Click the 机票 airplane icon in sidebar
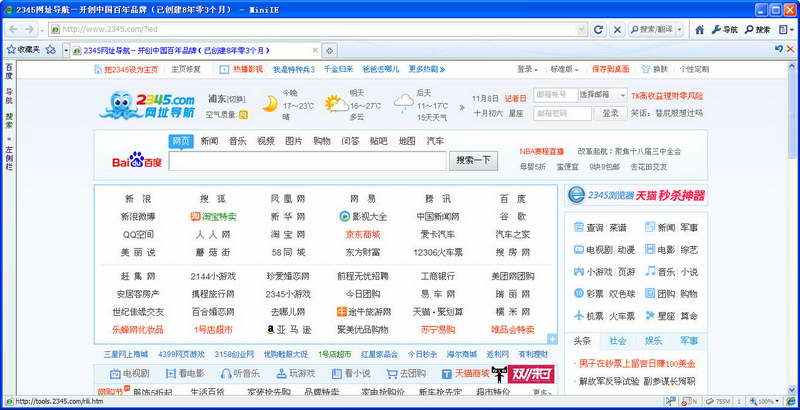Screen dimensions: 800x410 [578, 315]
